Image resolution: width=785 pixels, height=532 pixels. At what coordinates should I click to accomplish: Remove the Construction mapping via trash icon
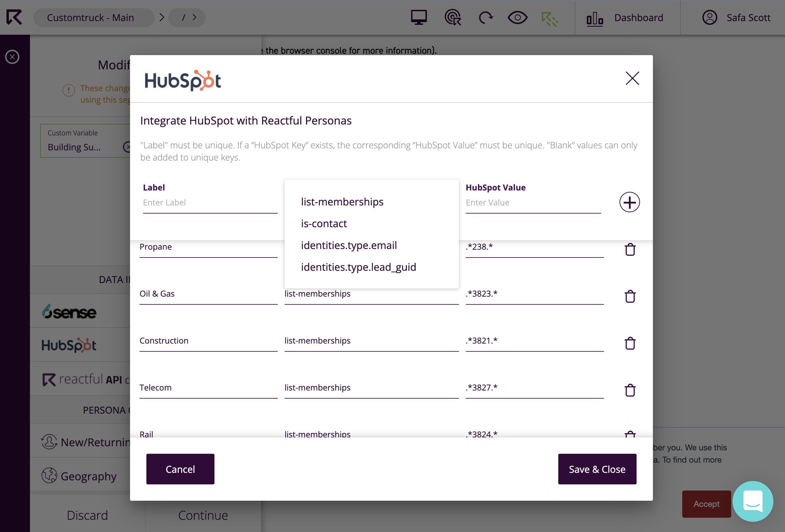tap(630, 343)
